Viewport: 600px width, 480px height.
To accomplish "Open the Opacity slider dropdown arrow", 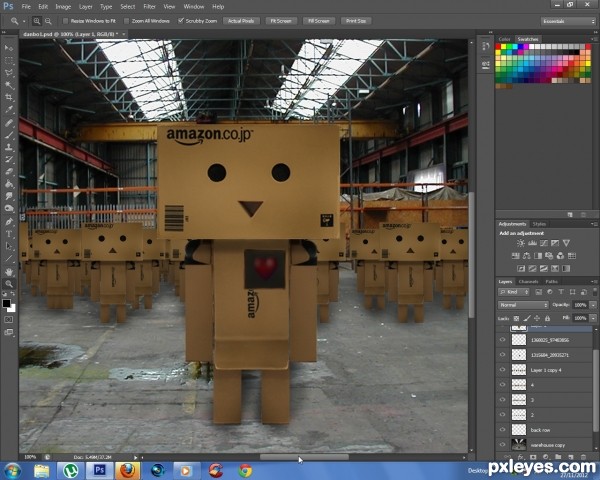I will click(593, 305).
